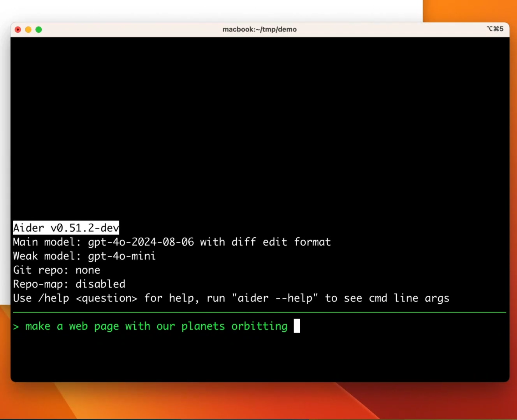Click the 'Weak model: gpt-4o-mini' text

84,256
